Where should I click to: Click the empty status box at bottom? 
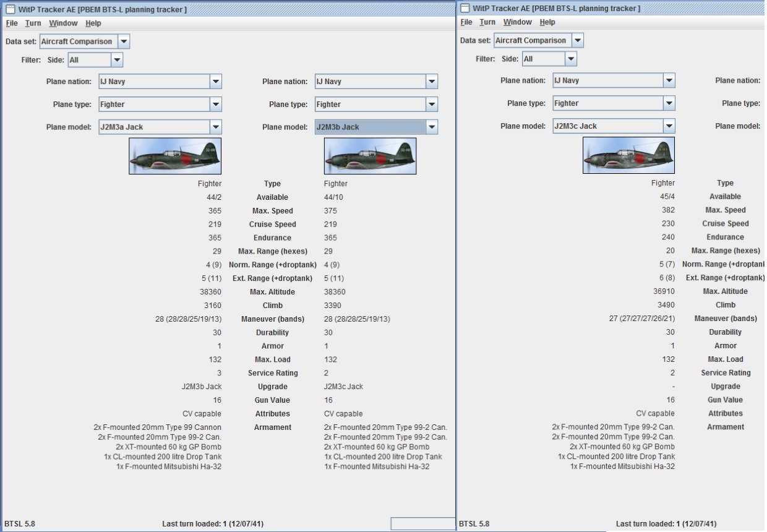[422, 524]
